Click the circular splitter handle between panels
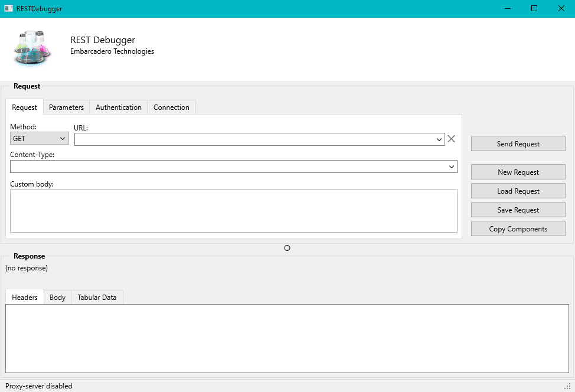Viewport: 575px width, 392px height. [x=287, y=249]
